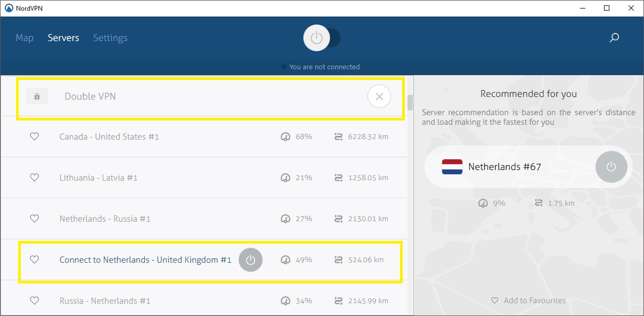Click the 'You are not connected' status
Viewport: 644px width, 316px height.
(324, 67)
